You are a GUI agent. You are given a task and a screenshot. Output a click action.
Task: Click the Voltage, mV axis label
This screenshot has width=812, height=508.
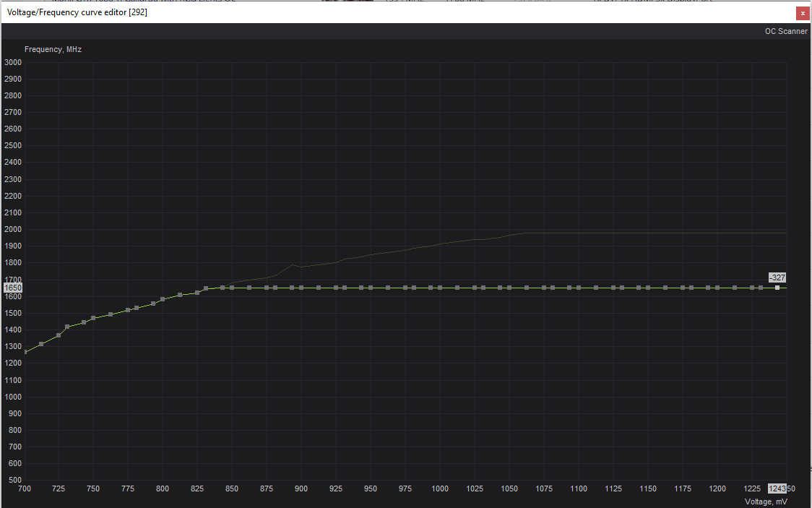click(x=765, y=500)
